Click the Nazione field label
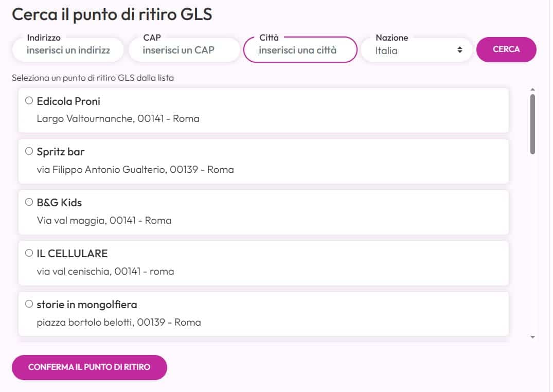 [x=392, y=38]
